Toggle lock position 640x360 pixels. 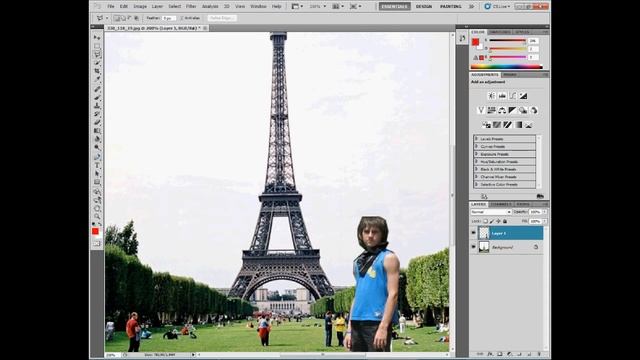498,221
